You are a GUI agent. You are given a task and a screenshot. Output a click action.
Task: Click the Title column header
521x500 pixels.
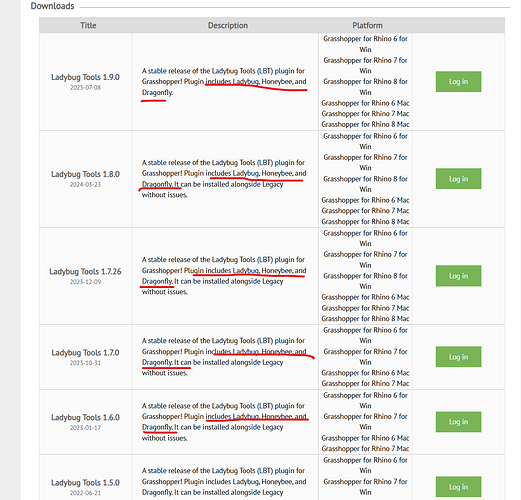88,25
